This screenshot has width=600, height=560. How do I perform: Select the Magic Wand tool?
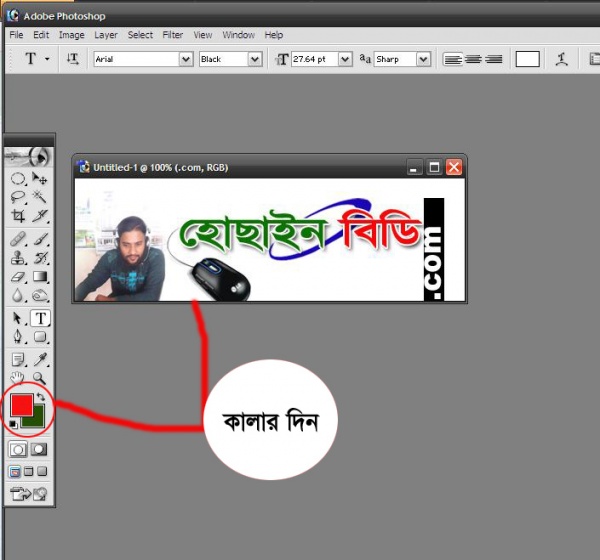tap(40, 197)
